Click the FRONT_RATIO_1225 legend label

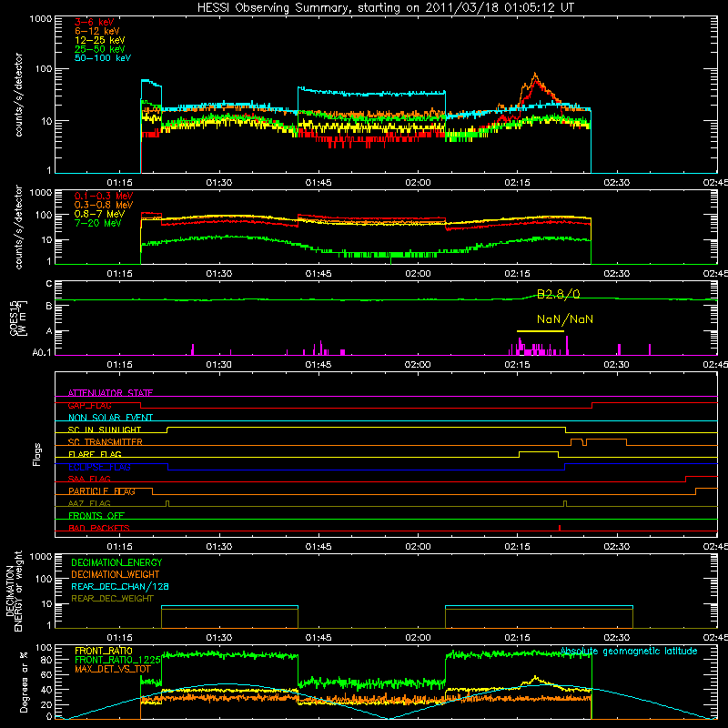(x=117, y=660)
